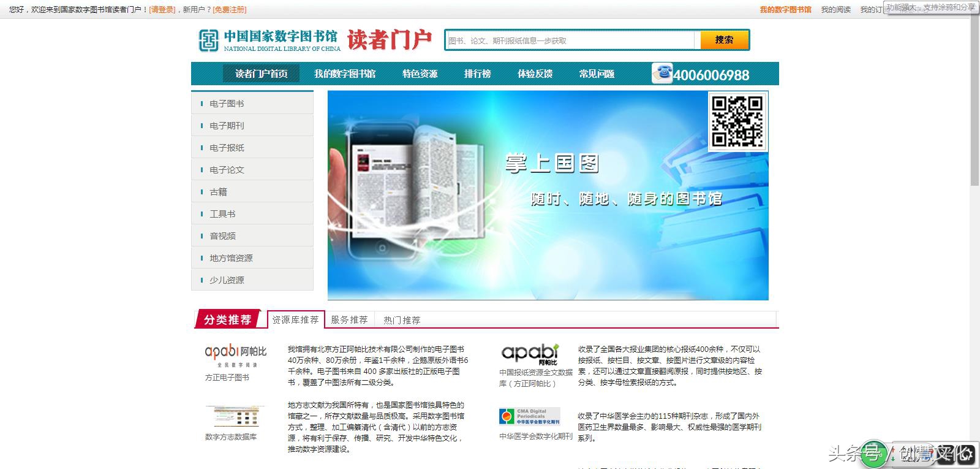Open 排行榜 navigation item
Image resolution: width=980 pixels, height=469 pixels.
tap(478, 74)
